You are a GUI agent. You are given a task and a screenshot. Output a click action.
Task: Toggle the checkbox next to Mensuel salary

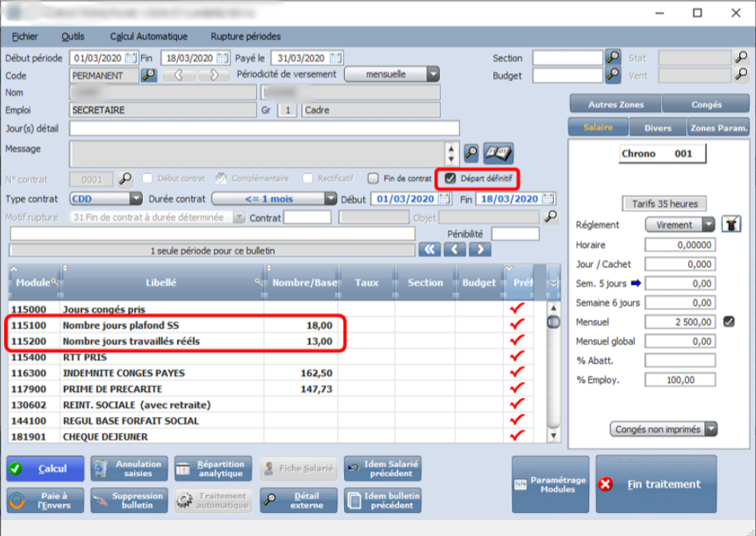point(729,321)
